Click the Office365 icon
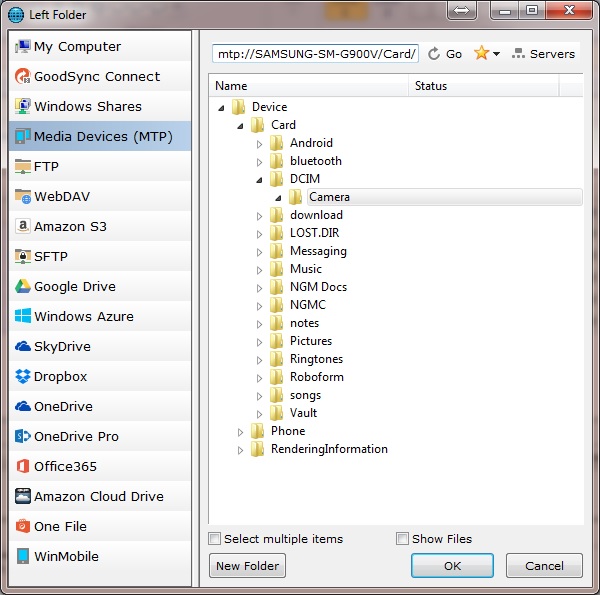Viewport: 600px width, 595px height. coord(23,466)
